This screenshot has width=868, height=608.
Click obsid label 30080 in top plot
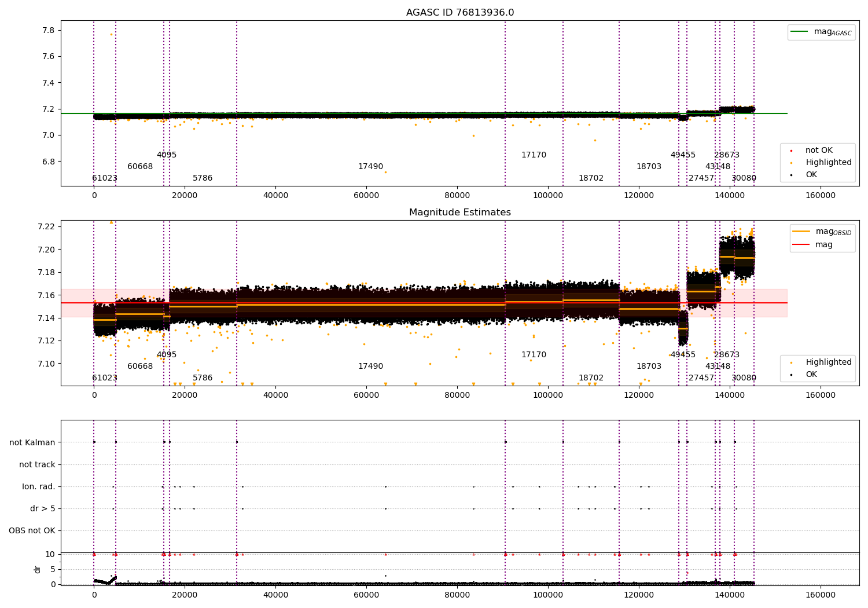744,178
